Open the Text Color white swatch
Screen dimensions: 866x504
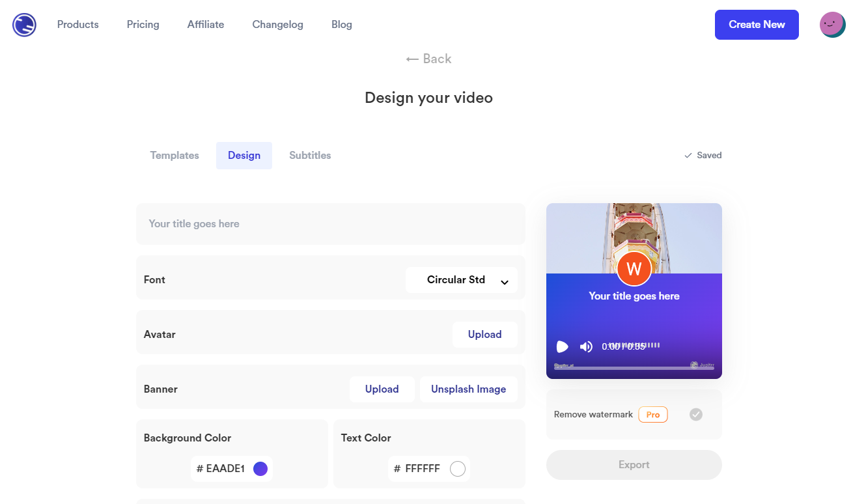[x=458, y=469]
